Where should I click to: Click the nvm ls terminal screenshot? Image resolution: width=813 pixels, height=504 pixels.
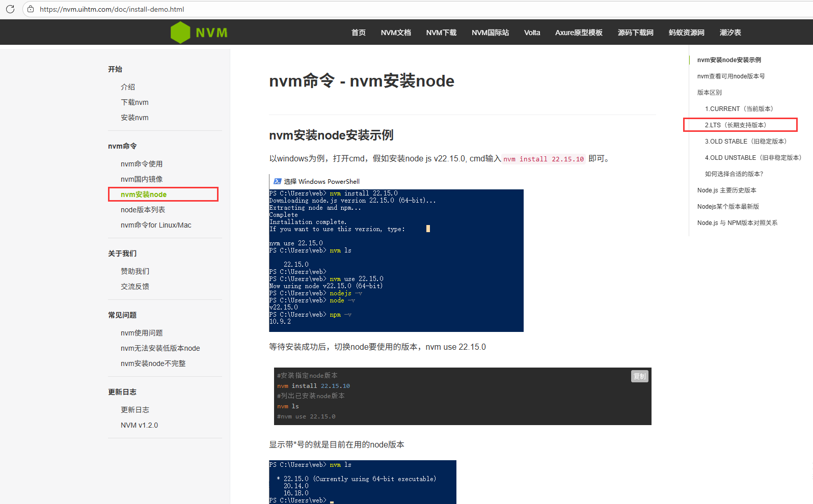tap(363, 482)
